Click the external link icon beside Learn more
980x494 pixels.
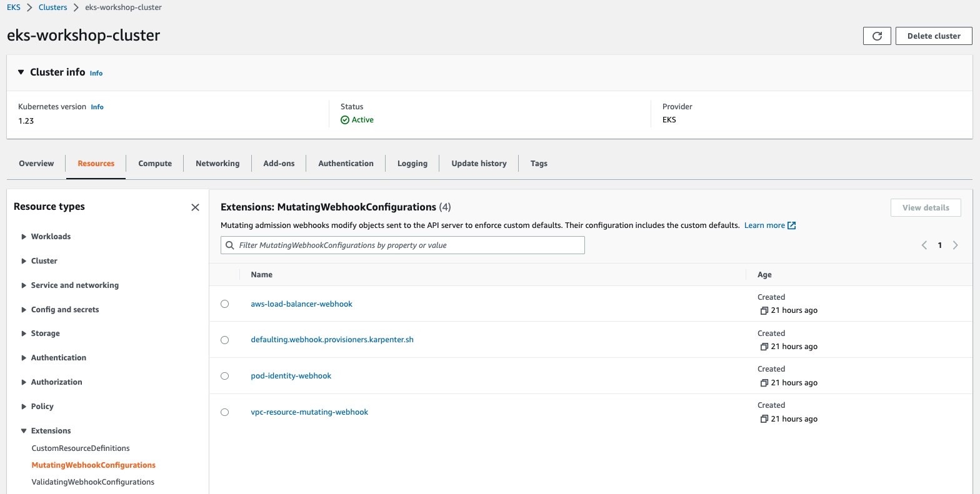pos(792,225)
